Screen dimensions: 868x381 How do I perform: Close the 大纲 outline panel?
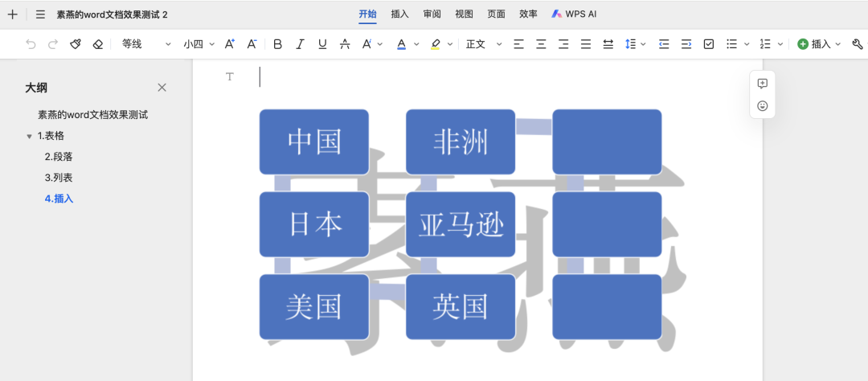coord(162,88)
